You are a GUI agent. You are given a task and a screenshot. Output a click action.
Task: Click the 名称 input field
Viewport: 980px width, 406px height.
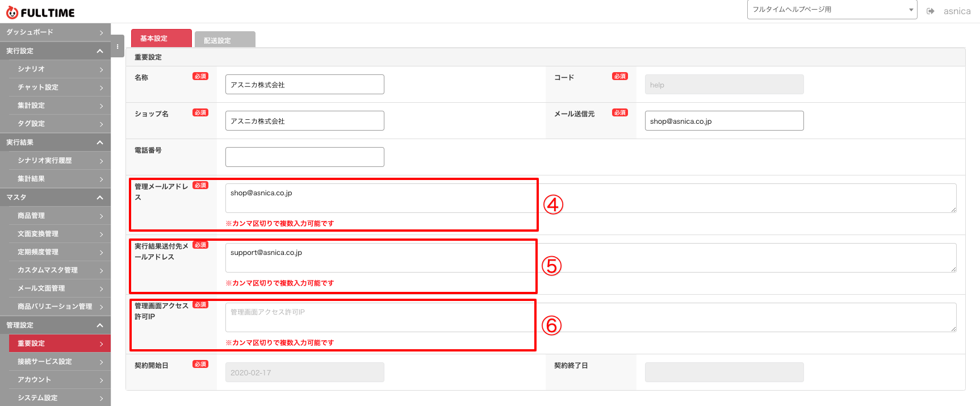[305, 85]
